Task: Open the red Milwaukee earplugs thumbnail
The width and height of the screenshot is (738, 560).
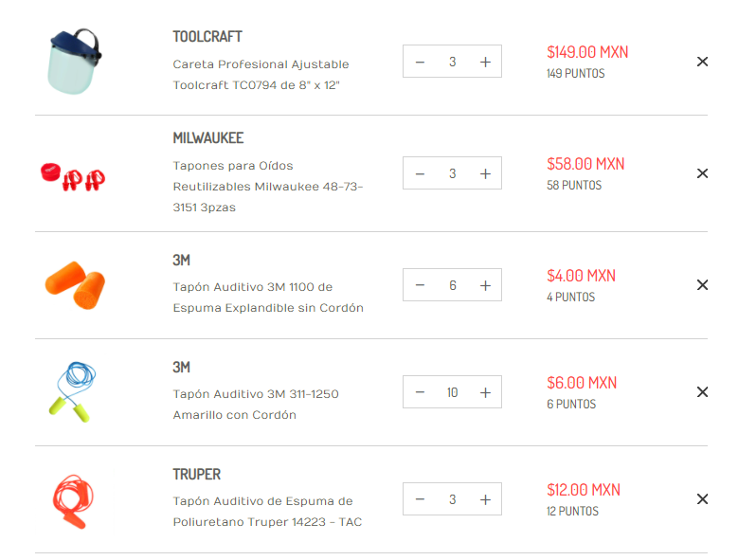Action: [x=73, y=176]
